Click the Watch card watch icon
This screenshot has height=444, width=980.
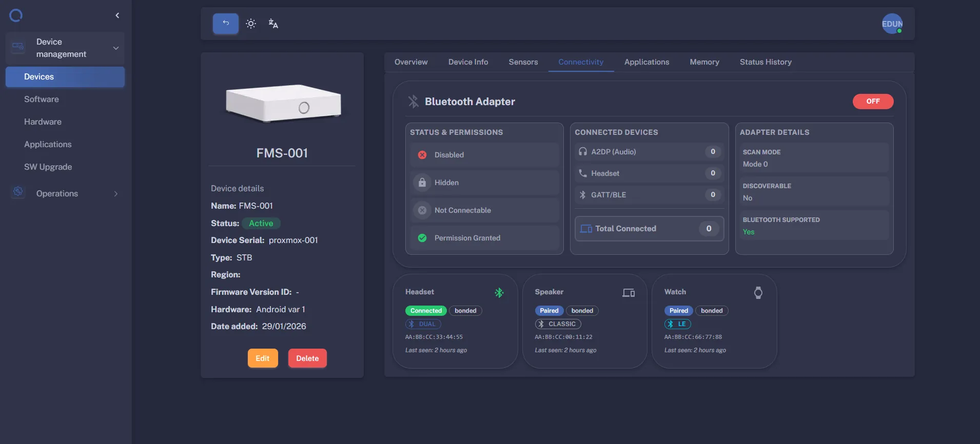click(x=758, y=293)
